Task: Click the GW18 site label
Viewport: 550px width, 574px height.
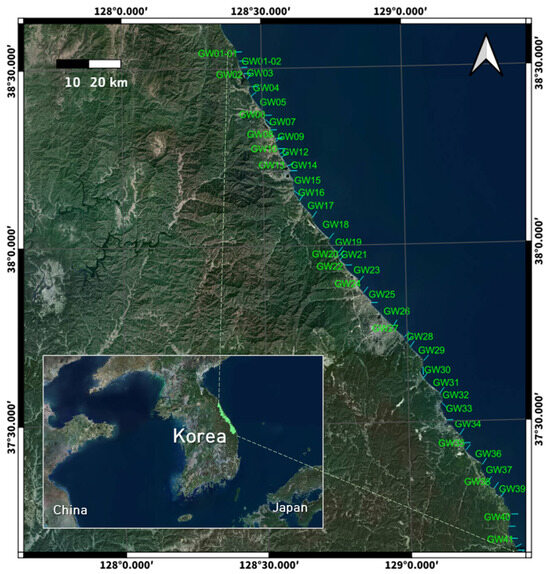Action: pos(335,224)
